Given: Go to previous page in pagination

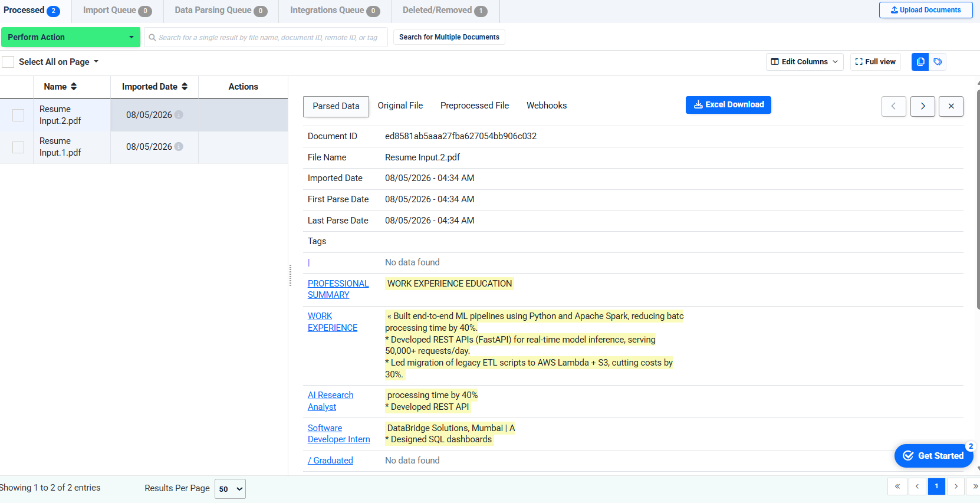Looking at the screenshot, I should [917, 486].
